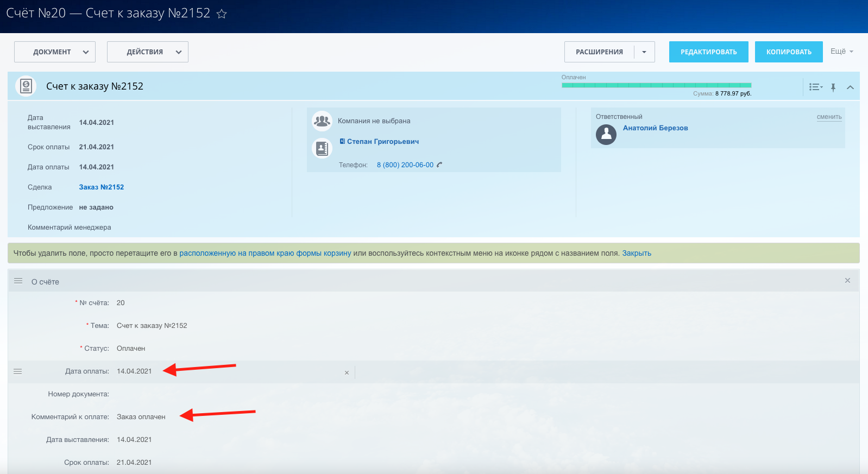Click the РАСШИРЕНИЯ button
Viewport: 868px width, 474px height.
[x=599, y=52]
